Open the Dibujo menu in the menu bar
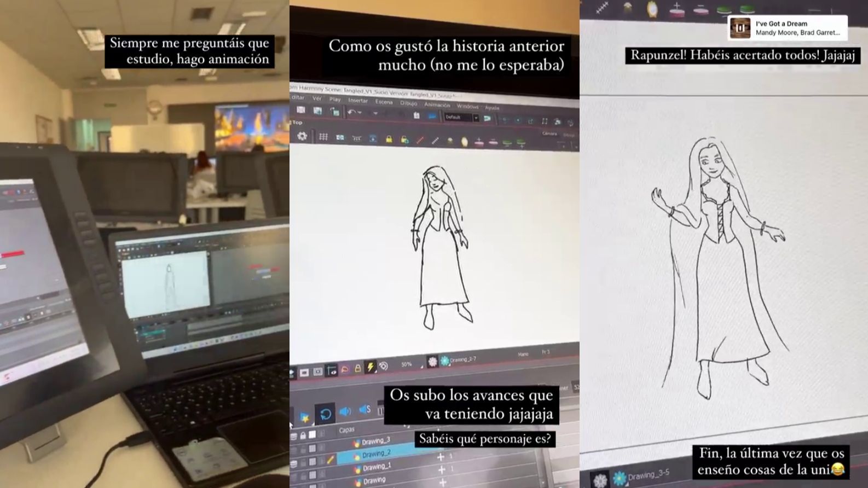 pyautogui.click(x=409, y=103)
